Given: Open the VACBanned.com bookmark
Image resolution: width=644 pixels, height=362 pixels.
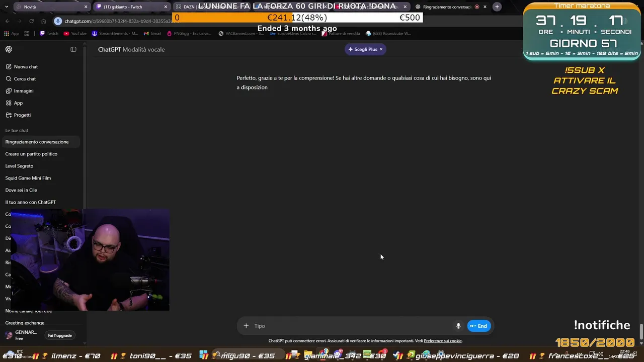Looking at the screenshot, I should (241, 33).
